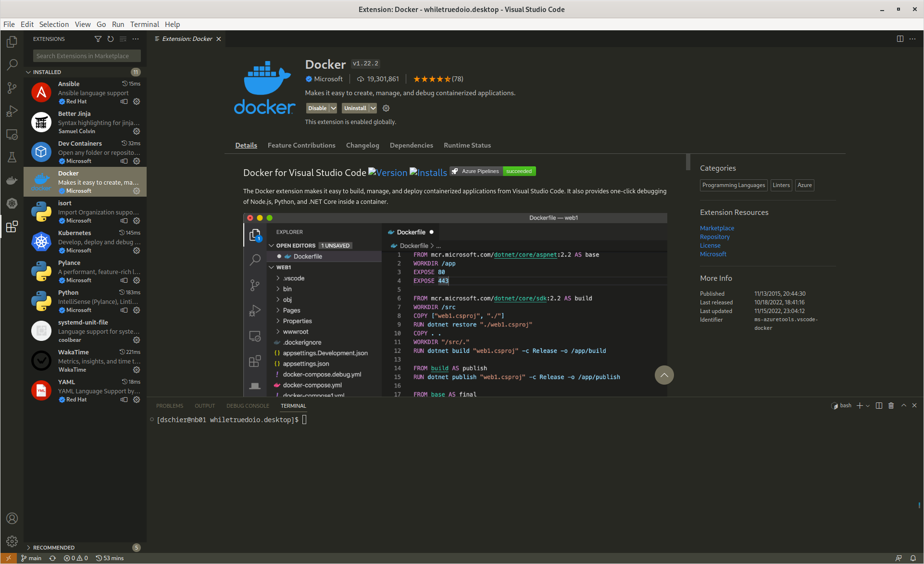Toggle remote sync icon for isort extension
Screen dimensions: 924x564
pos(124,221)
